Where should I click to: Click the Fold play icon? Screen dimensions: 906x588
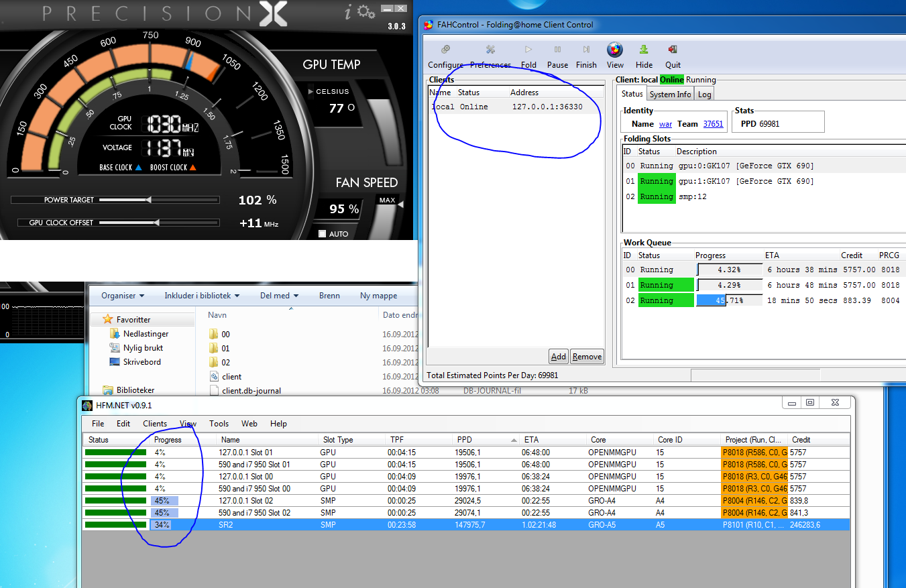[x=528, y=50]
